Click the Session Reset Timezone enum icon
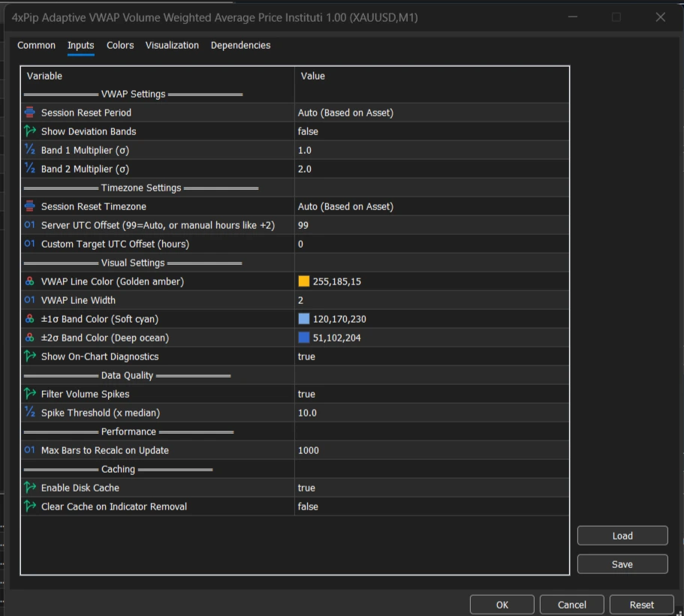Image resolution: width=684 pixels, height=616 pixels. point(30,206)
